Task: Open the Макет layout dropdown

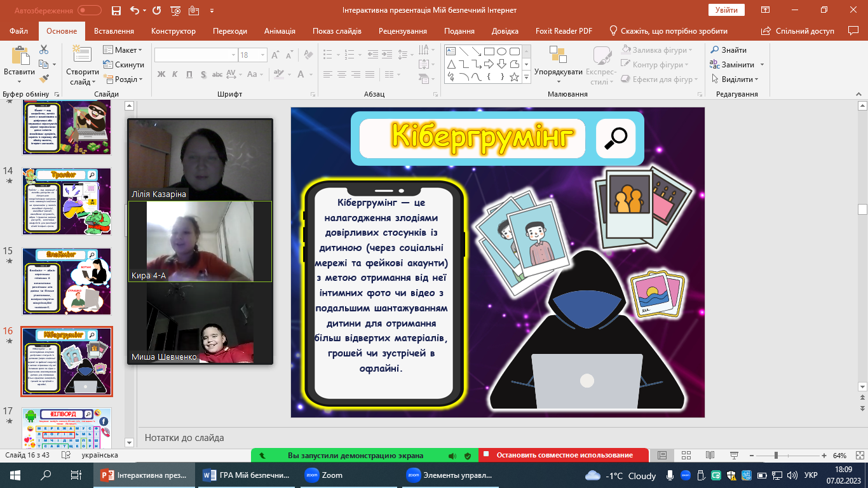Action: coord(123,50)
